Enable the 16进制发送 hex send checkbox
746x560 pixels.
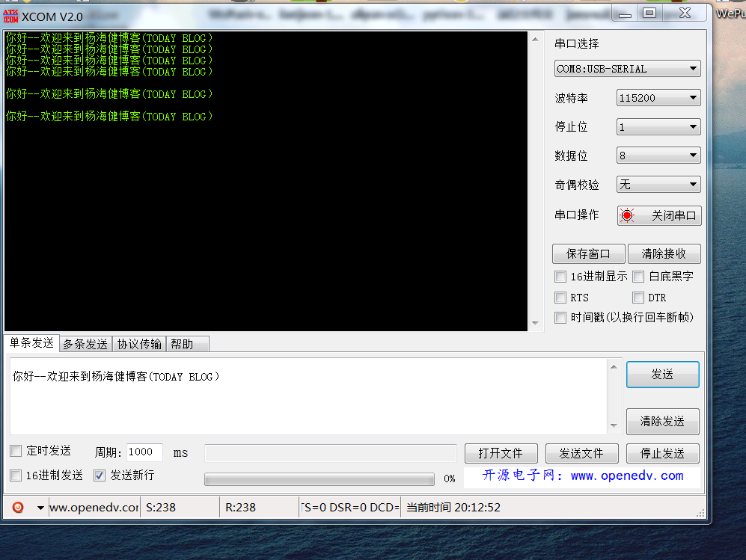tap(16, 476)
